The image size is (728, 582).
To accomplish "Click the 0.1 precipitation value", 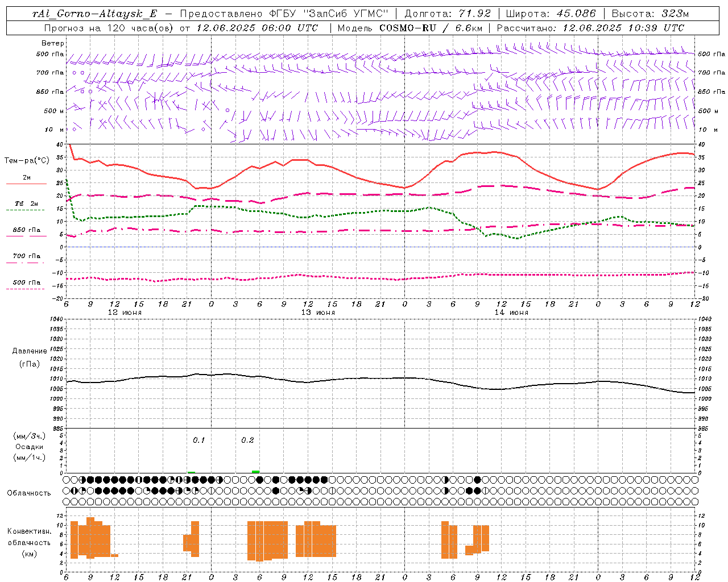I will (198, 440).
